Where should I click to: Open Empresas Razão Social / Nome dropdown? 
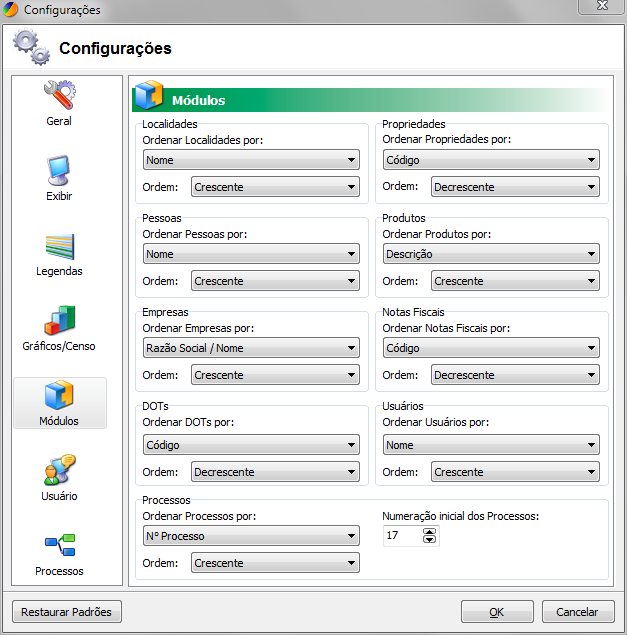[x=251, y=348]
